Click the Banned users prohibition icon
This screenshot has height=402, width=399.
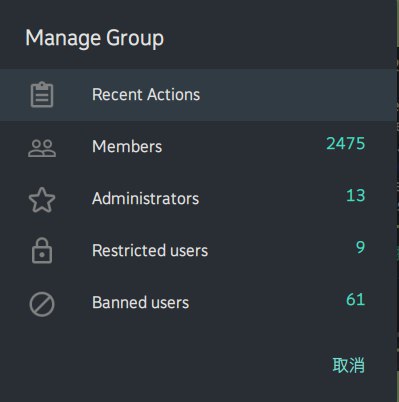click(42, 304)
